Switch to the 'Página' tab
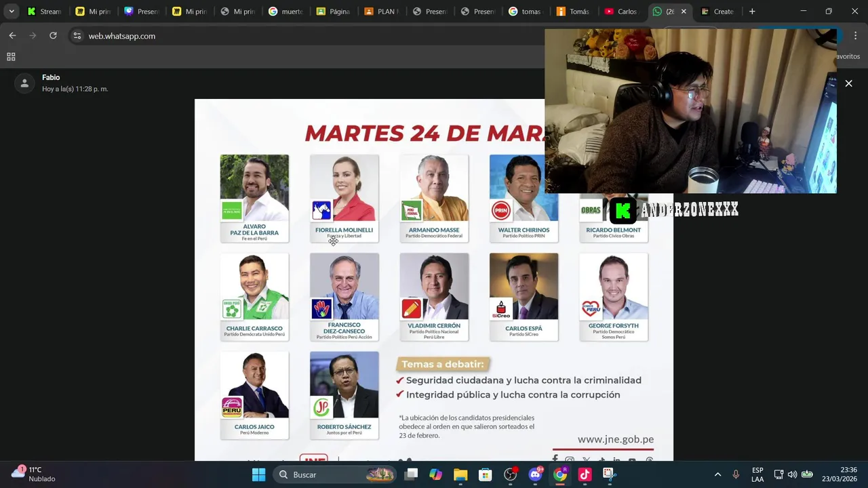The width and height of the screenshot is (868, 488). pyautogui.click(x=335, y=12)
